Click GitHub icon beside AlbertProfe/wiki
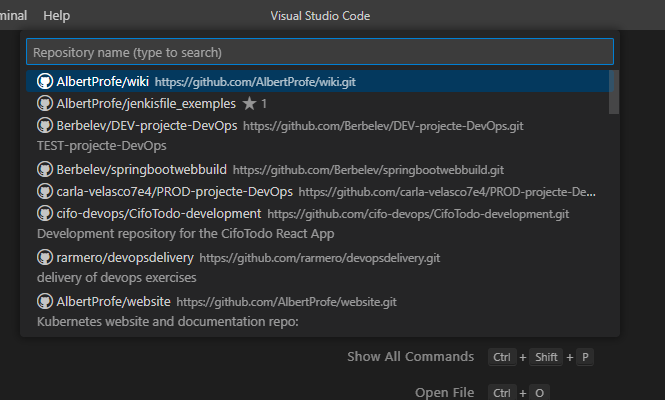Screen dimensions: 665x400 coord(44,81)
